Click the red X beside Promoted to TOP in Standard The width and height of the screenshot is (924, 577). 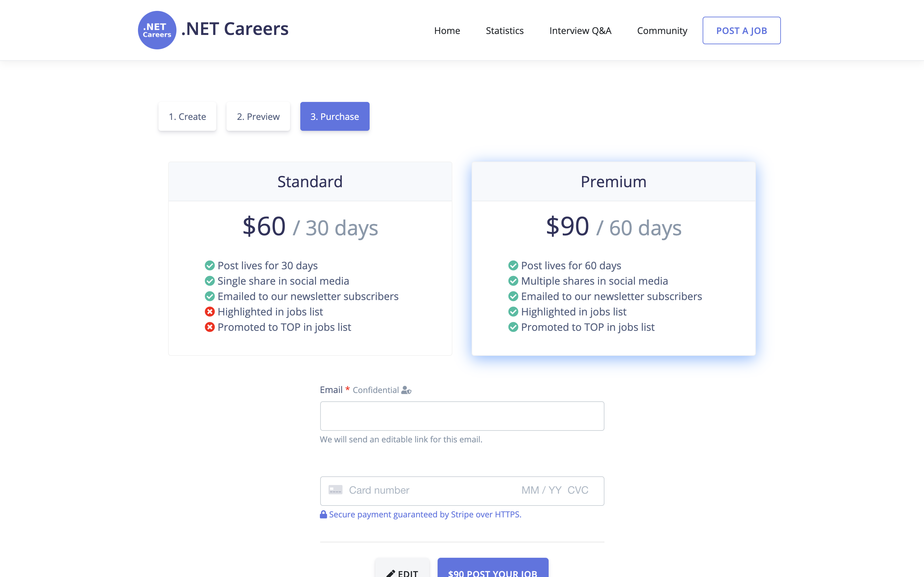tap(210, 327)
